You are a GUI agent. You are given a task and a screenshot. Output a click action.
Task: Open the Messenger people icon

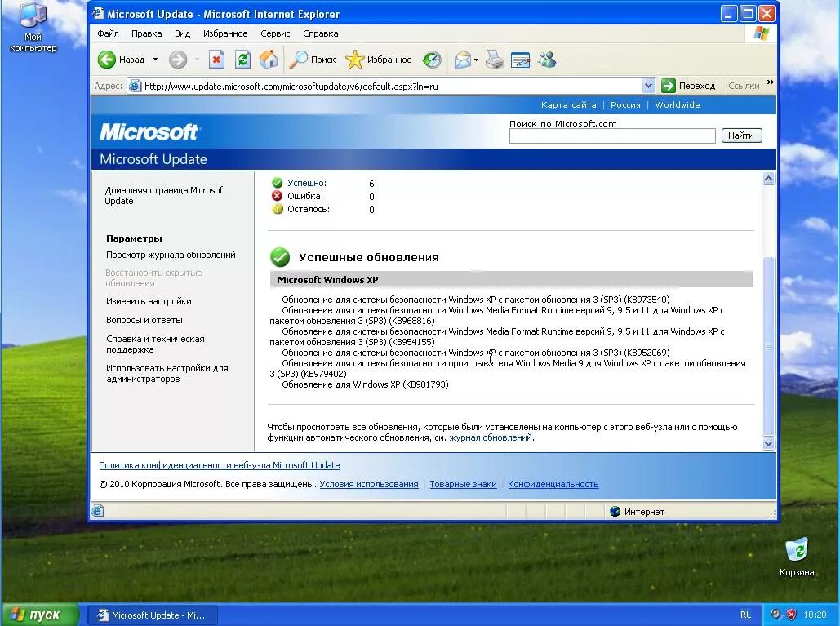pos(548,60)
